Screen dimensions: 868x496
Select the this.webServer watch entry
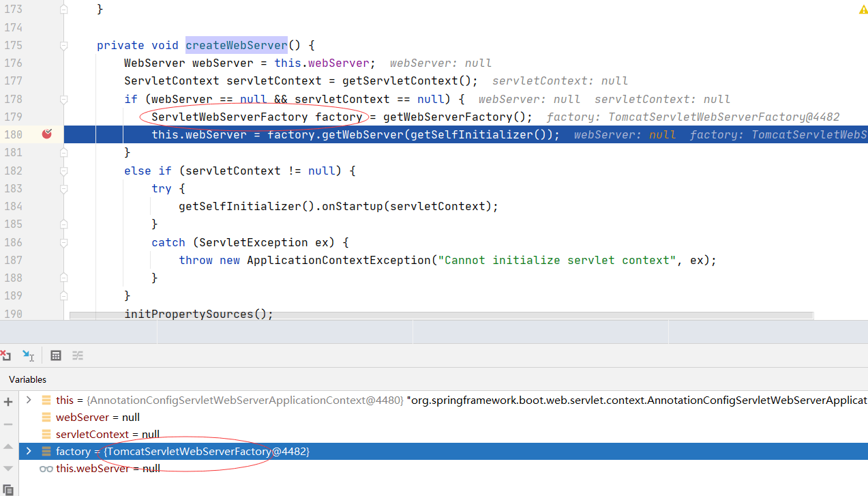(108, 468)
